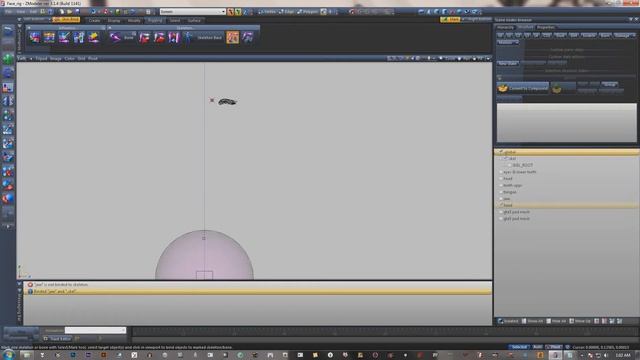Click the Move Up button

(x=580, y=321)
